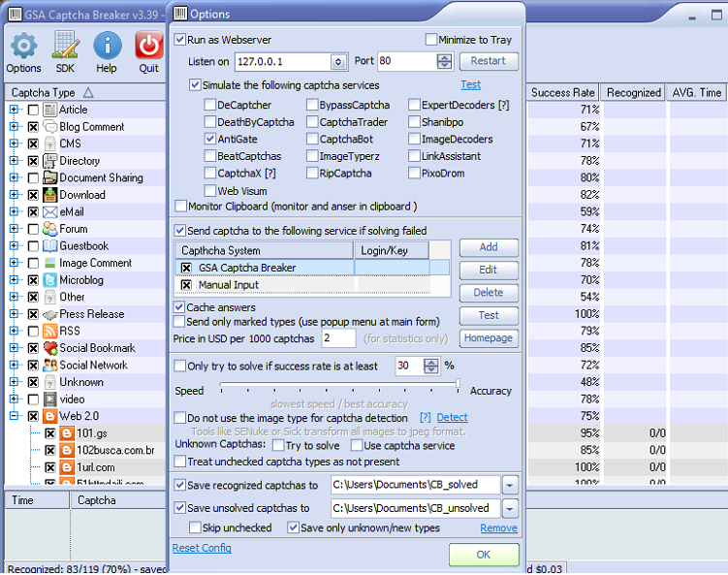Screen dimensions: 728x575
Task: Open unsolved captchas folder dropdown arrow
Action: [509, 509]
